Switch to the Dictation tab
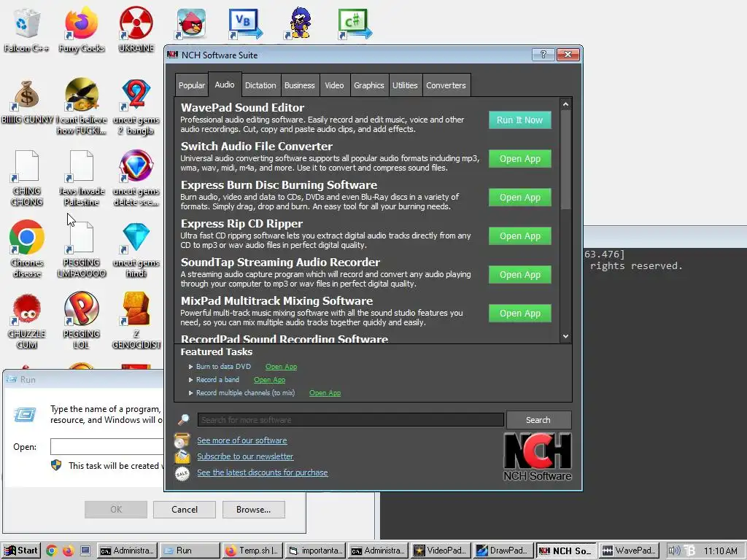747x560 pixels. point(260,85)
